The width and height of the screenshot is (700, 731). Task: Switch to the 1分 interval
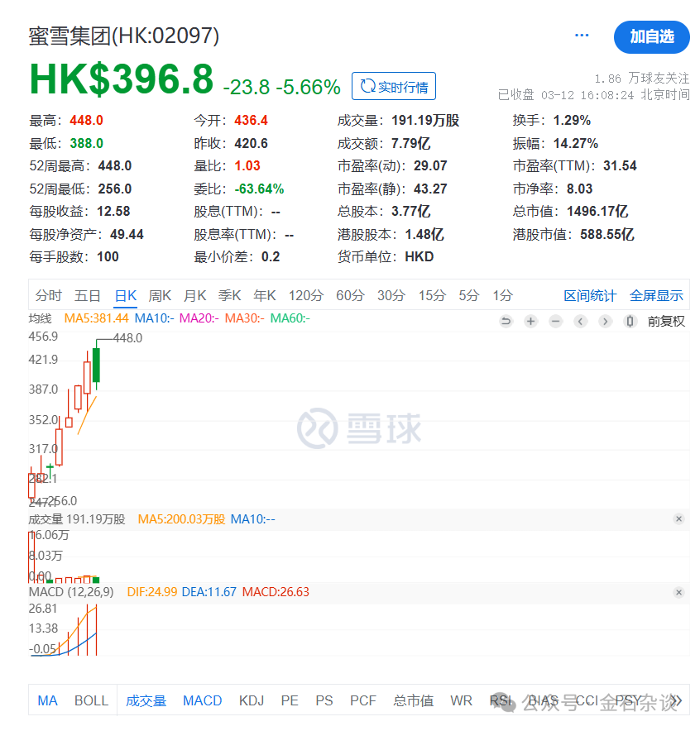coord(503,295)
